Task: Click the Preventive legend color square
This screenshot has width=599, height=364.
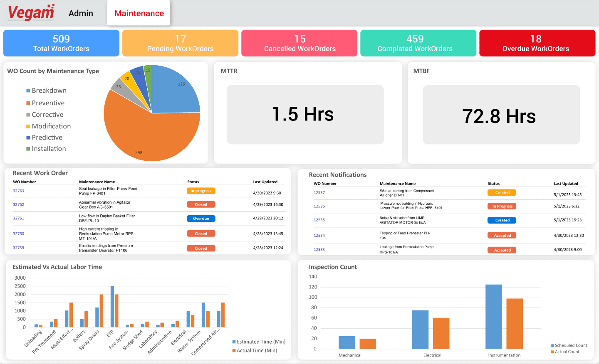Action: point(28,103)
